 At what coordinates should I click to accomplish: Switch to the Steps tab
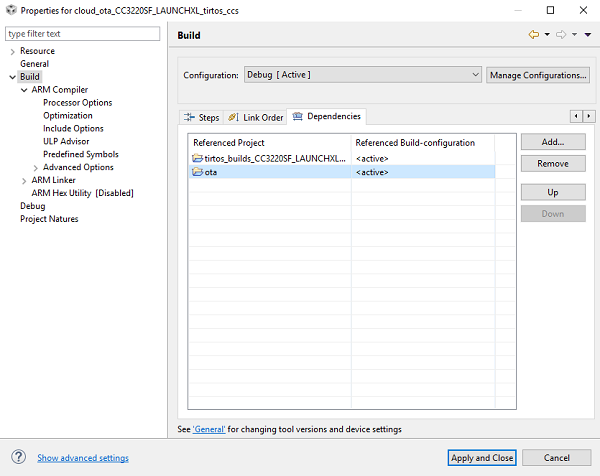[202, 117]
